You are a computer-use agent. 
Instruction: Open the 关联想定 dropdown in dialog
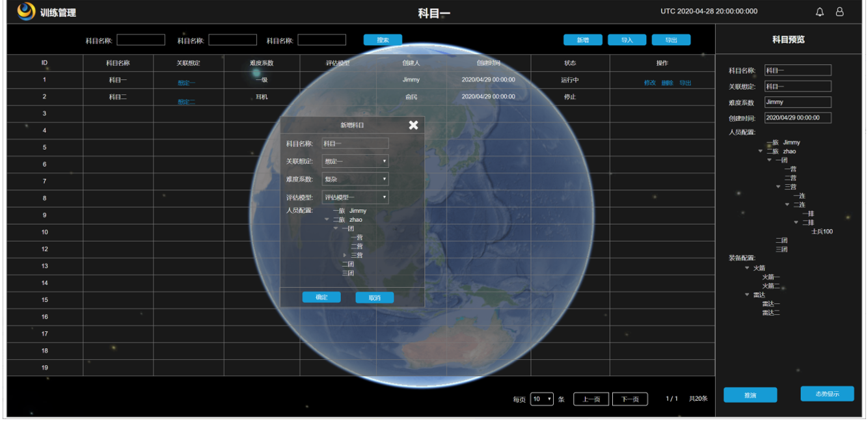tap(355, 161)
